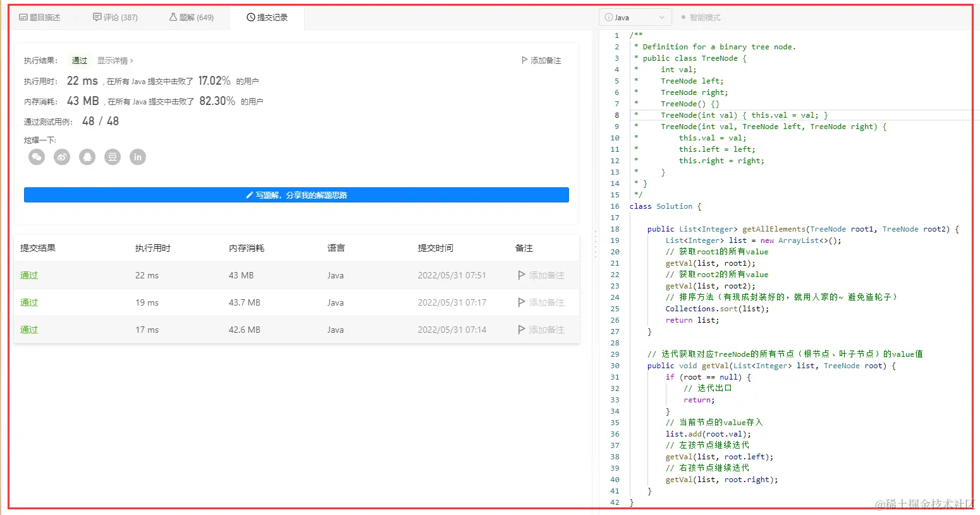Click the list.add(root.val); code line
980x515 pixels.
point(708,434)
